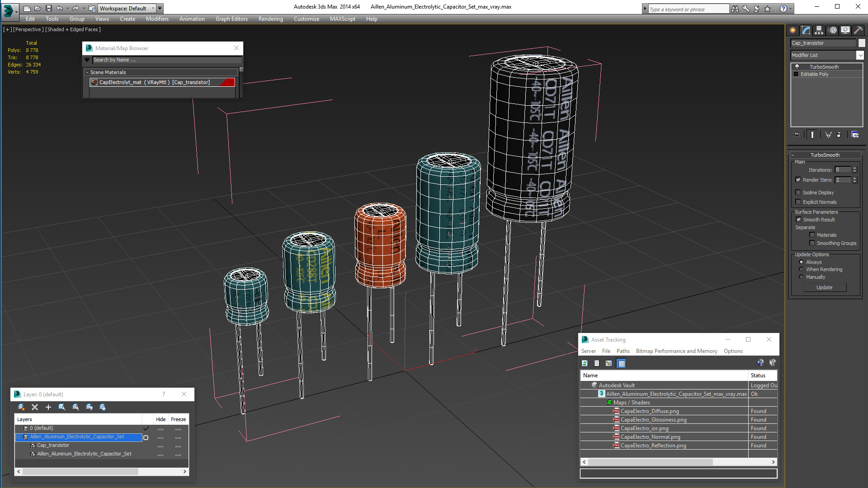868x488 pixels.
Task: Click Cap_tranzistor object color swatch
Action: click(x=862, y=43)
